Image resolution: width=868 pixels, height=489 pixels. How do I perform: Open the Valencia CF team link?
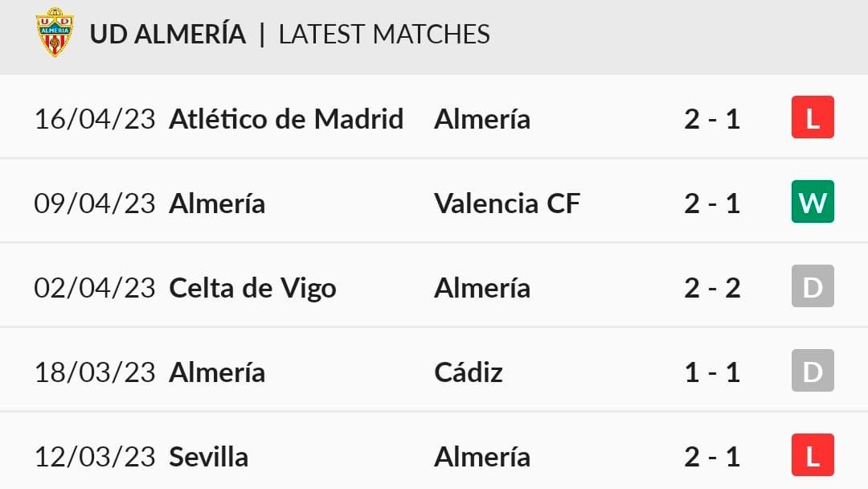coord(507,203)
